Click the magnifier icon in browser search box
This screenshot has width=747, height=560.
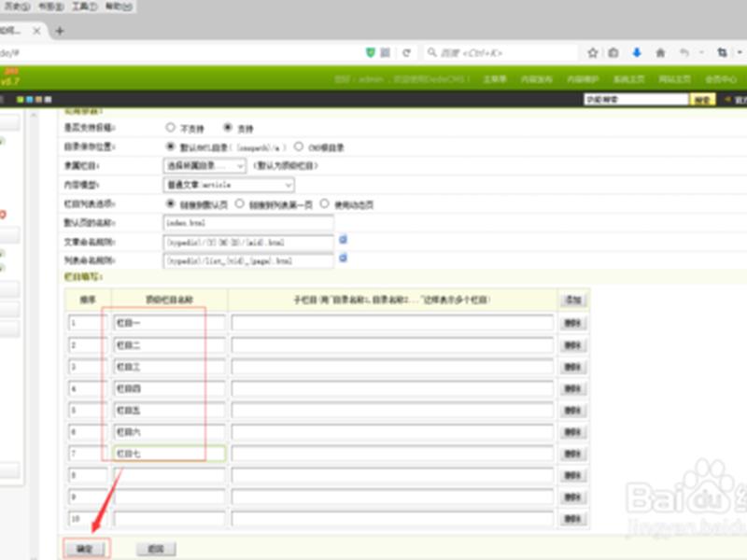click(x=431, y=52)
